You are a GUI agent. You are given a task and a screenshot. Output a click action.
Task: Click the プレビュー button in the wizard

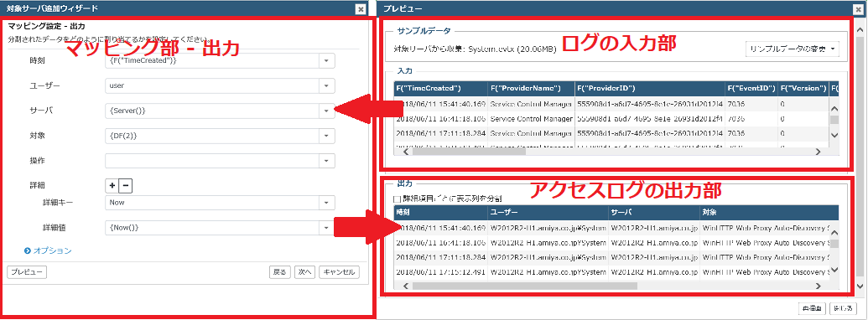27,272
